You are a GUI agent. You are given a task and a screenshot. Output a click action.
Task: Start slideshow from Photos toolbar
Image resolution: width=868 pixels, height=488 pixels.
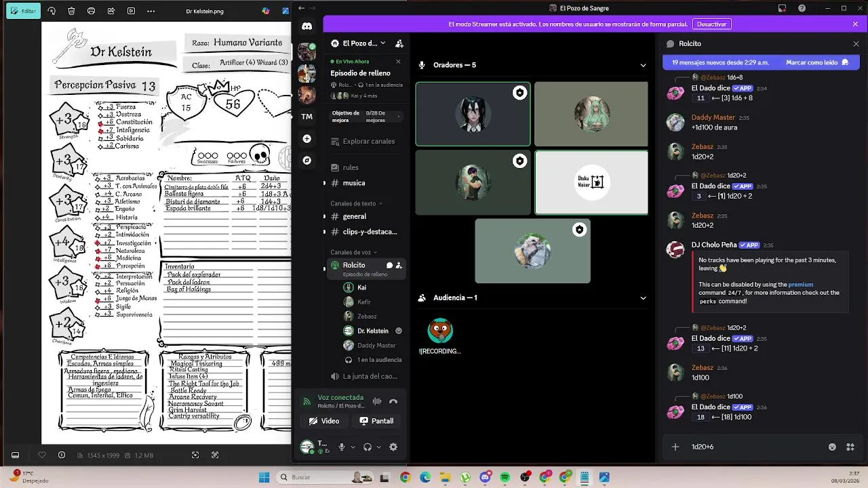pos(131,11)
